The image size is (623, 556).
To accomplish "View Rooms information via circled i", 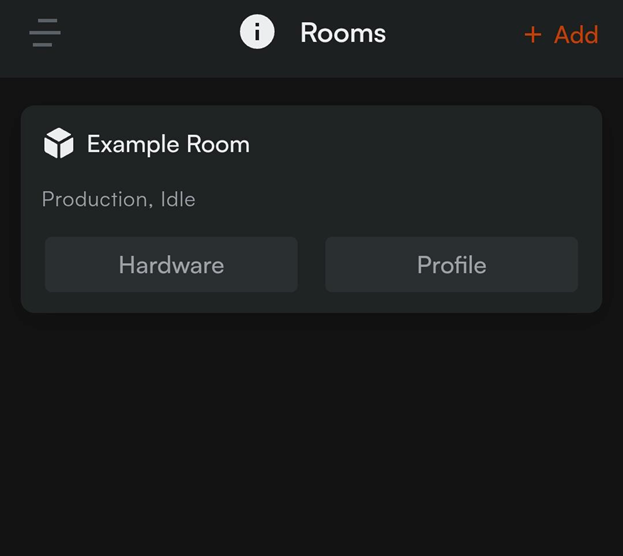I will click(x=257, y=32).
